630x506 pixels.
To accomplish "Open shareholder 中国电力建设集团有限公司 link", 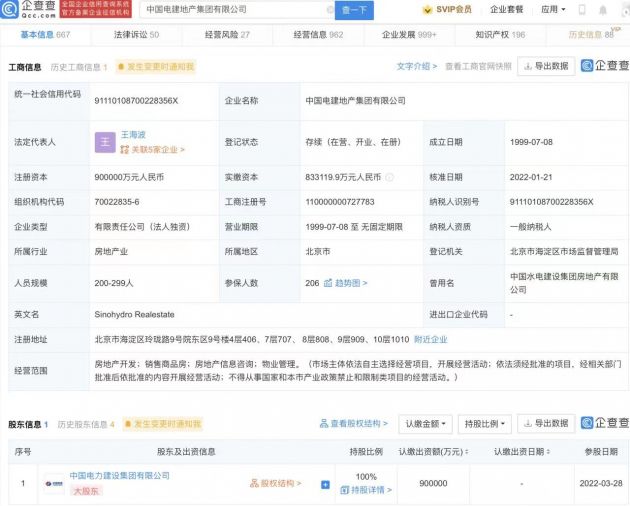I will pyautogui.click(x=119, y=475).
